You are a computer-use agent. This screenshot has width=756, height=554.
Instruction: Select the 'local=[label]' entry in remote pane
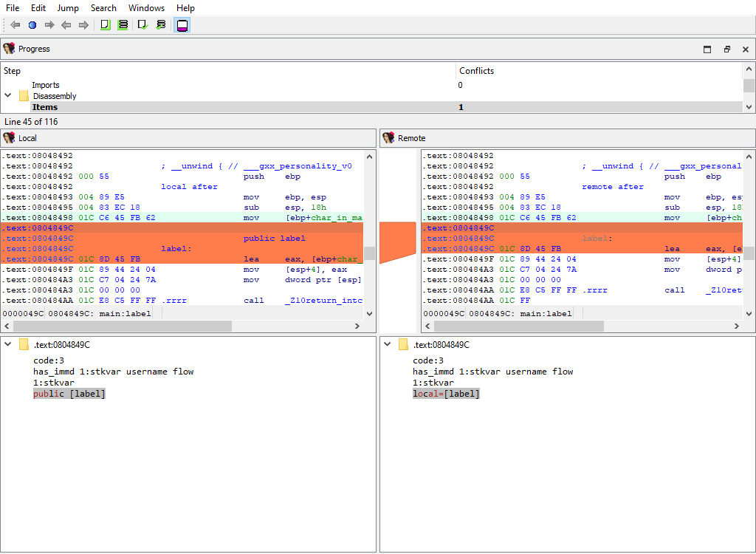tap(446, 394)
